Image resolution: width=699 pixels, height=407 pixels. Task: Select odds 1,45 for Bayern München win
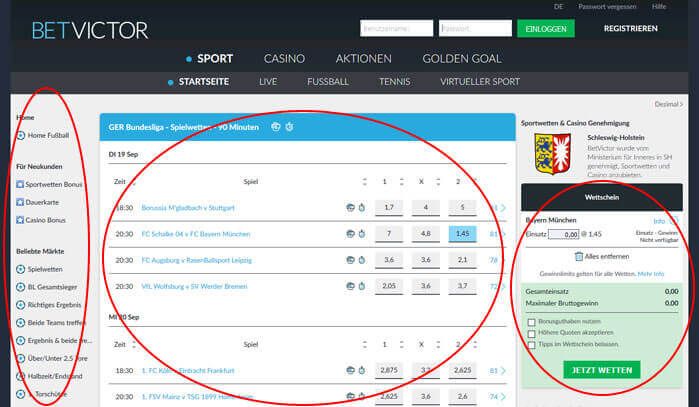coord(462,234)
